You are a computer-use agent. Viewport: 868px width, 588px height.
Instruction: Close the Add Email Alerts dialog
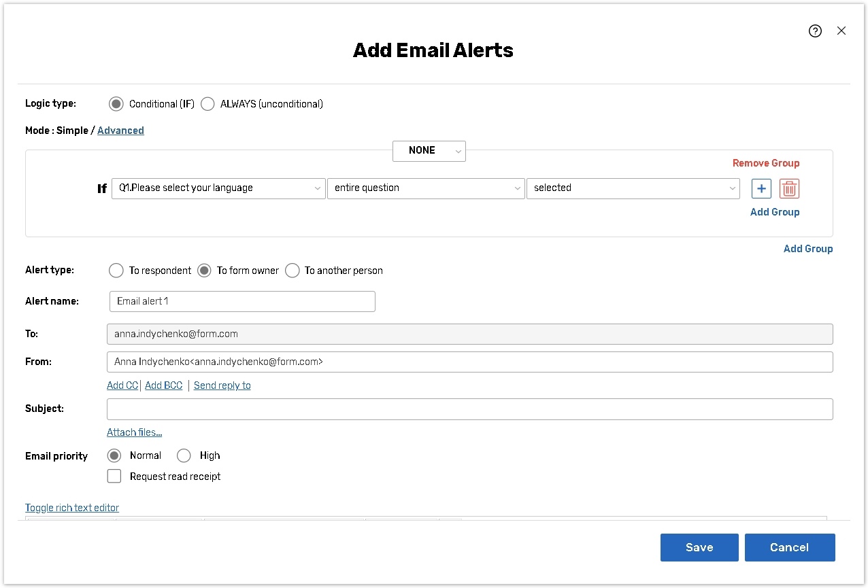tap(841, 31)
